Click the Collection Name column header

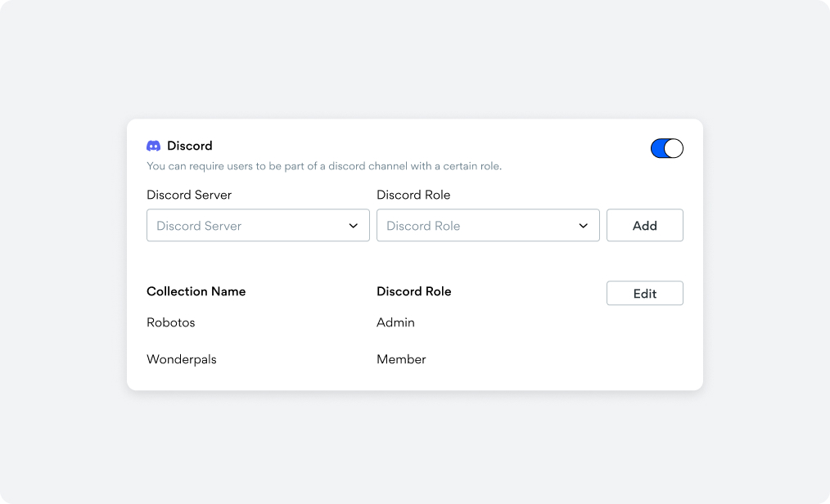pos(196,291)
